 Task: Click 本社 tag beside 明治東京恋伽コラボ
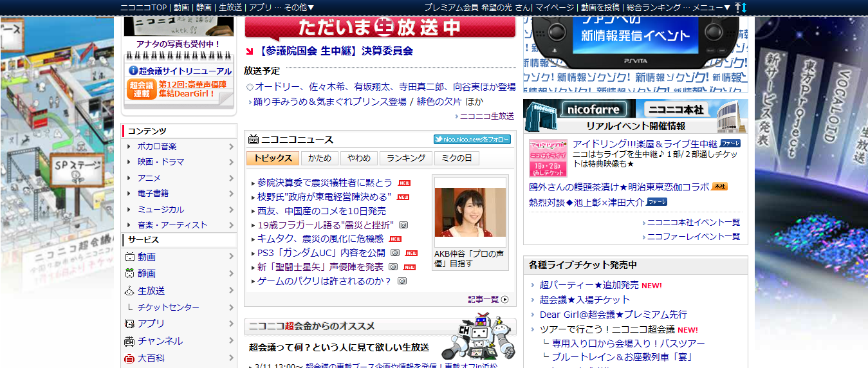click(x=719, y=187)
